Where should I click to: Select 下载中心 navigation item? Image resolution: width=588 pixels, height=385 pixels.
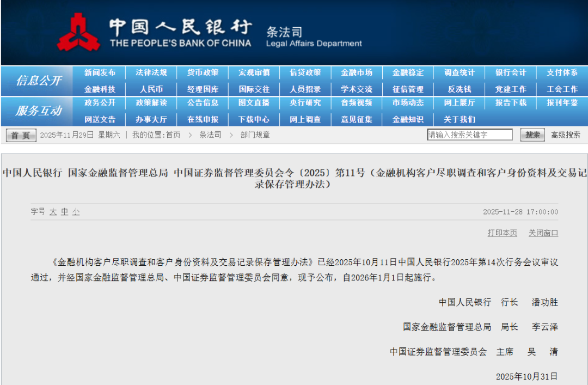click(254, 120)
